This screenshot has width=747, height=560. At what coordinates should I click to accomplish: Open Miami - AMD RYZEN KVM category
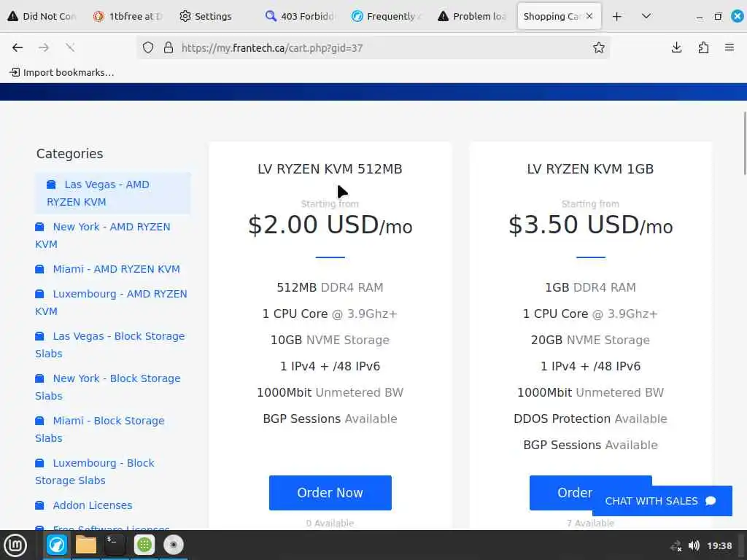[x=108, y=269]
